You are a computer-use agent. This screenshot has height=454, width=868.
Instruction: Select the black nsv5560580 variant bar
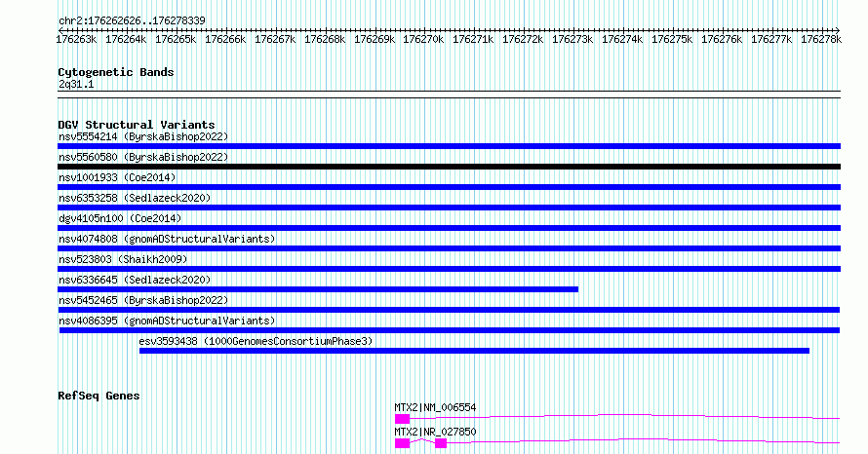click(x=449, y=167)
